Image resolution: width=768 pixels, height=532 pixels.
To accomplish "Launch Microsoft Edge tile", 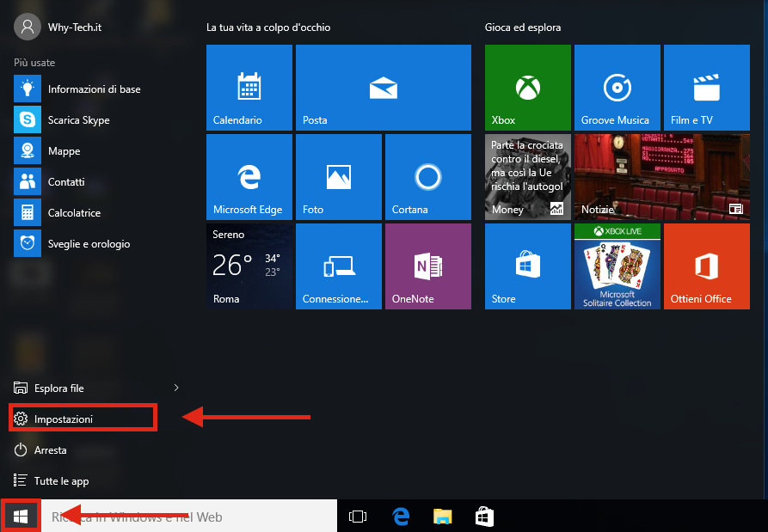I will [x=249, y=177].
